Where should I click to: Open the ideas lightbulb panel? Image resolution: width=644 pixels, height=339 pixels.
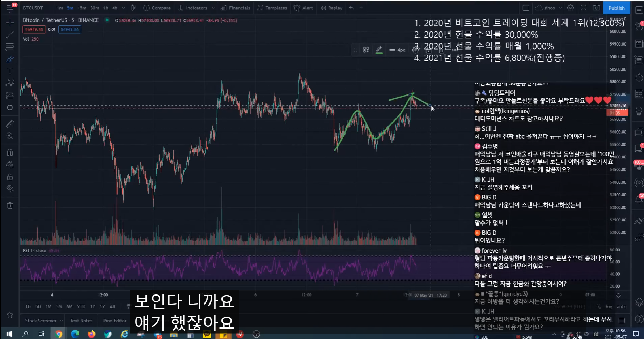pos(639,112)
